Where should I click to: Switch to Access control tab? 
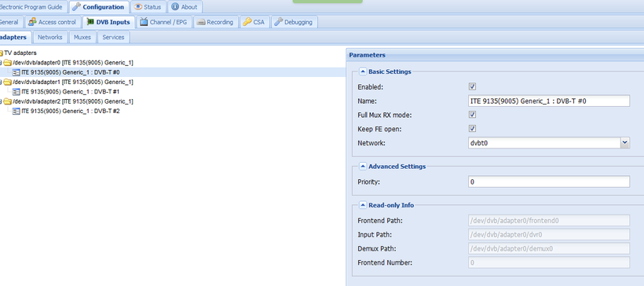pos(53,22)
